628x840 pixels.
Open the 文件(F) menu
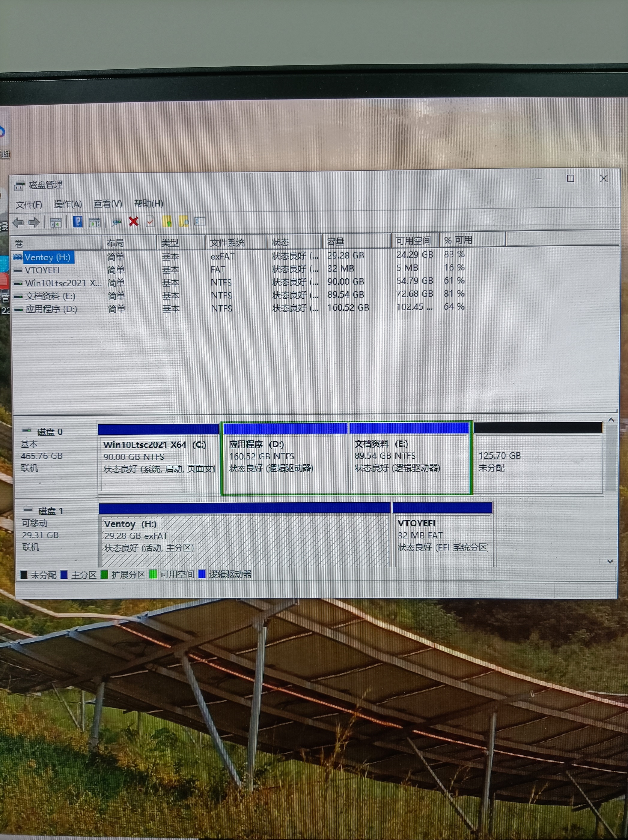[29, 205]
